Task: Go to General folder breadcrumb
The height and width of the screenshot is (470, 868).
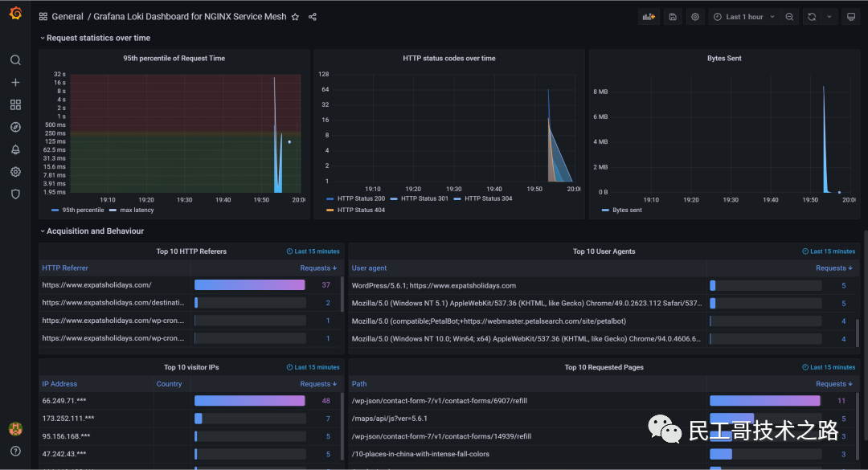Action: [68, 17]
